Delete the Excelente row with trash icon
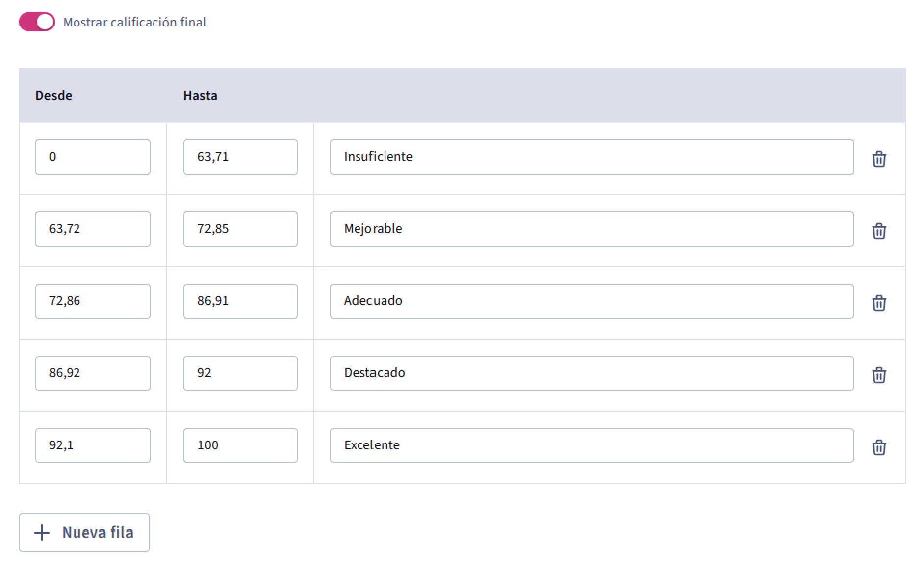This screenshot has width=924, height=574. click(879, 447)
